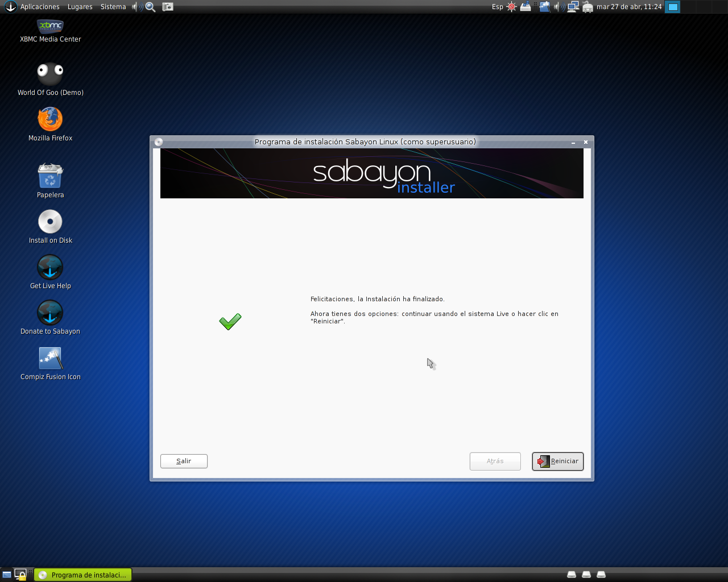The height and width of the screenshot is (582, 728).
Task: Click the red starburst tray icon
Action: (511, 7)
